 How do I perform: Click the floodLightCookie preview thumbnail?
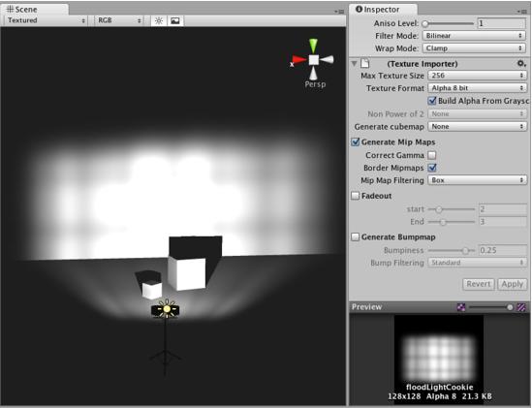pyautogui.click(x=439, y=359)
